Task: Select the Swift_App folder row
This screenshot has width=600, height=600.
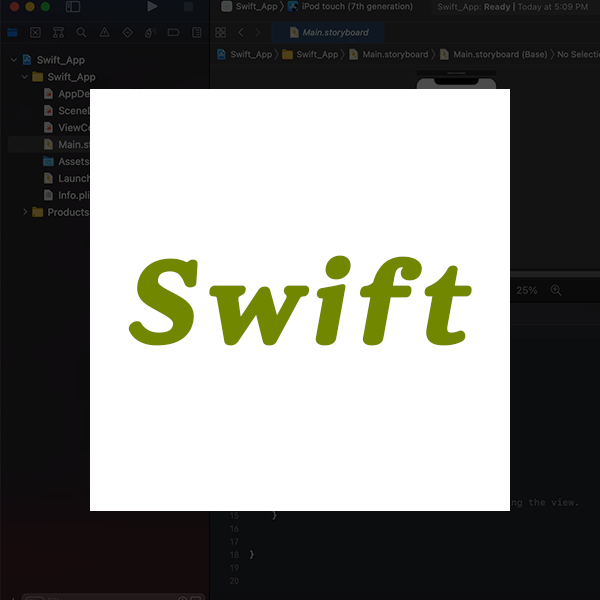Action: click(64, 77)
